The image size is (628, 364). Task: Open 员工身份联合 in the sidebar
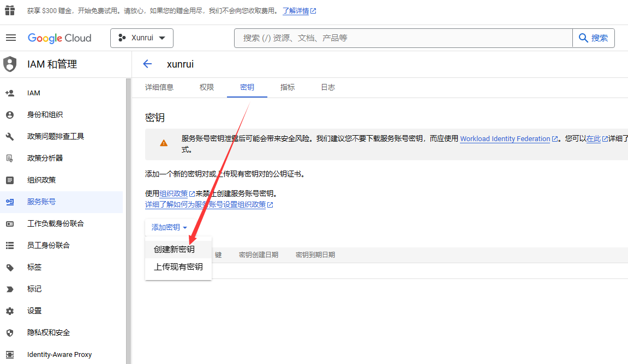[x=61, y=246]
